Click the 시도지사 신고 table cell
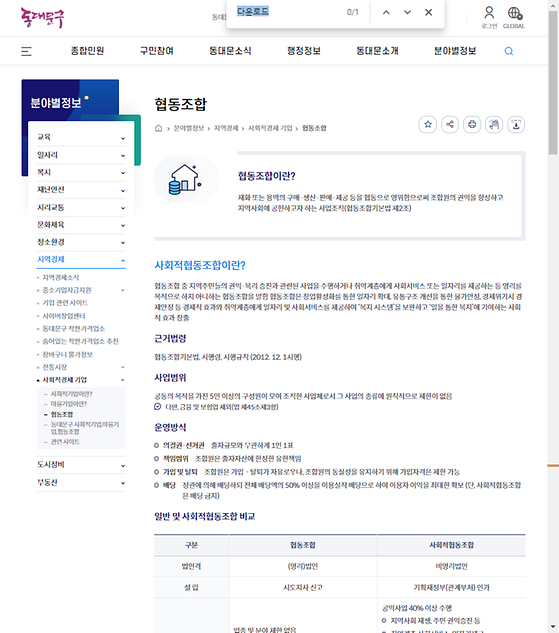 303,587
